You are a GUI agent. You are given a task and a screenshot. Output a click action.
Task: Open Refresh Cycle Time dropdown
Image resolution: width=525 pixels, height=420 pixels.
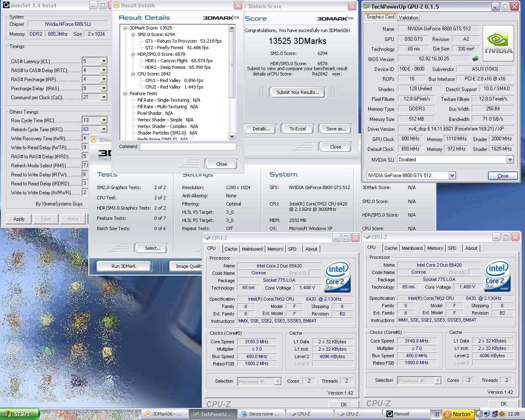pos(104,129)
